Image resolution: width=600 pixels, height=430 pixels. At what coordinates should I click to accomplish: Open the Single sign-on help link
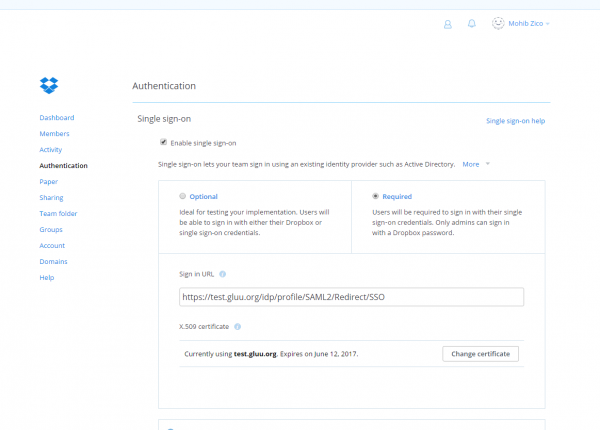tap(515, 121)
